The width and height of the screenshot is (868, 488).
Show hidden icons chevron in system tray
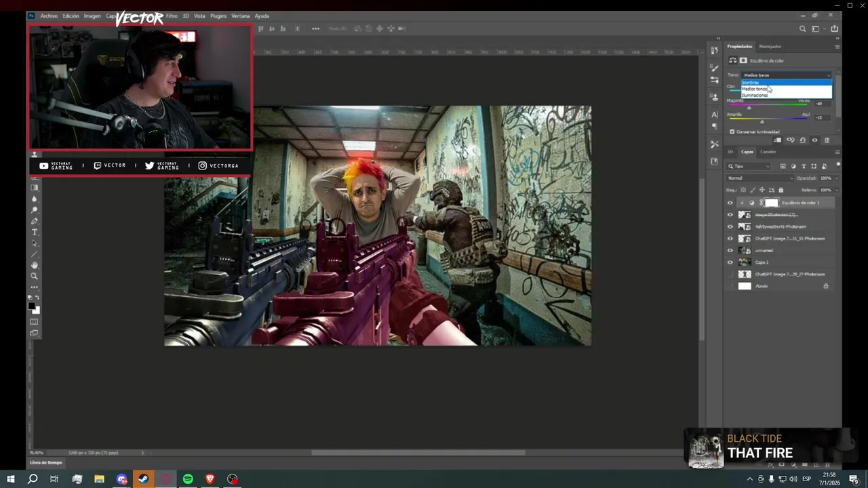[749, 479]
